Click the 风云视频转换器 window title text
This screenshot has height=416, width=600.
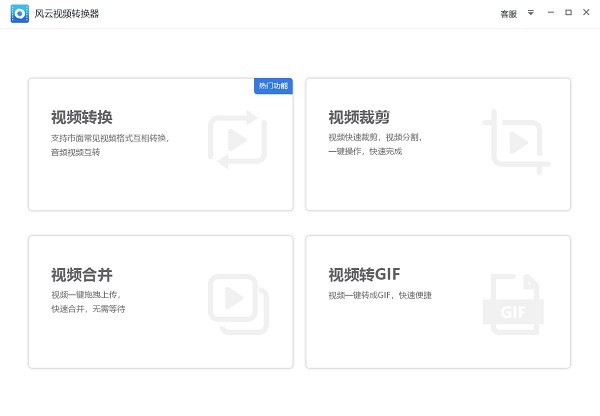pyautogui.click(x=67, y=14)
